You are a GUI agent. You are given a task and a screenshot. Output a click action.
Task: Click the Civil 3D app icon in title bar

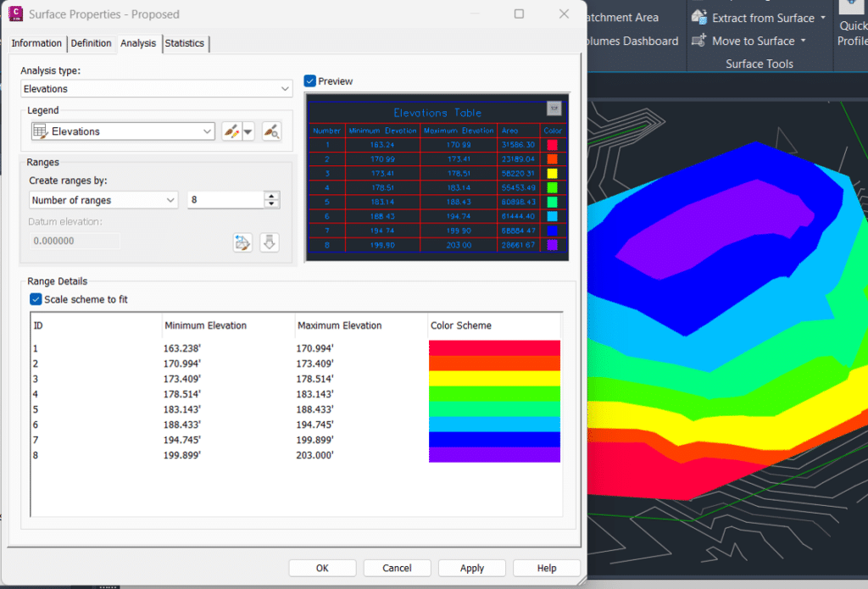(x=16, y=14)
